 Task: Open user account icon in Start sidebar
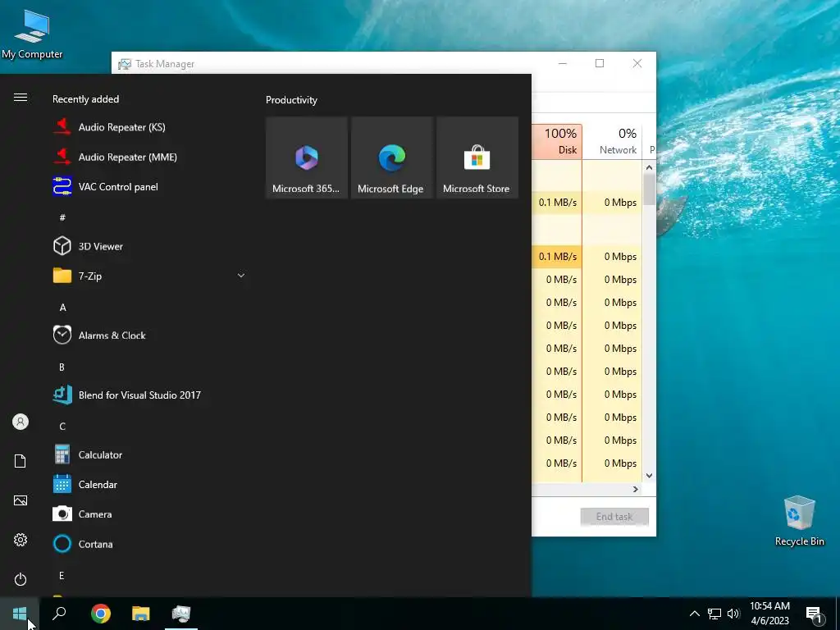click(x=21, y=422)
